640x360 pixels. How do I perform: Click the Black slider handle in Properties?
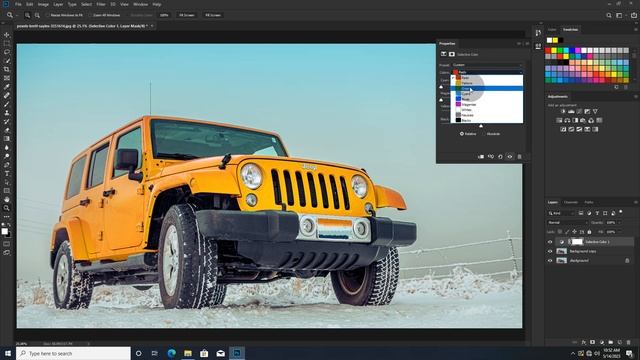[x=481, y=126]
